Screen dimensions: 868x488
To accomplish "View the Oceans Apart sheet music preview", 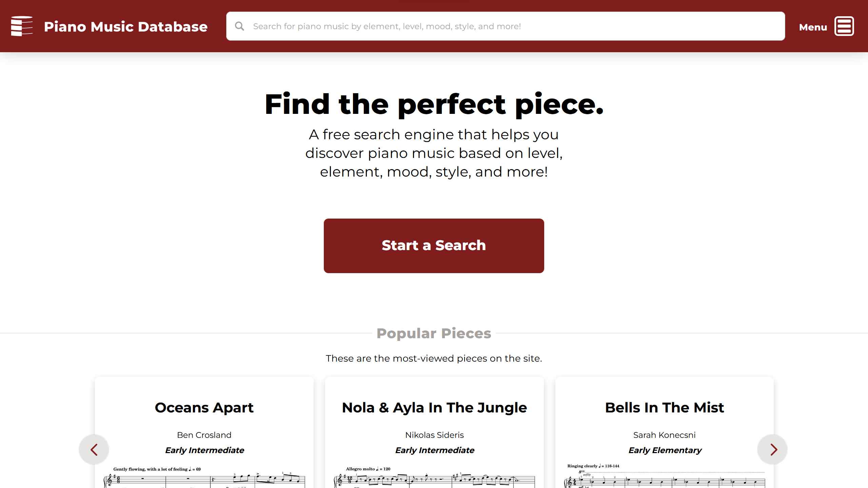I will coord(204,479).
